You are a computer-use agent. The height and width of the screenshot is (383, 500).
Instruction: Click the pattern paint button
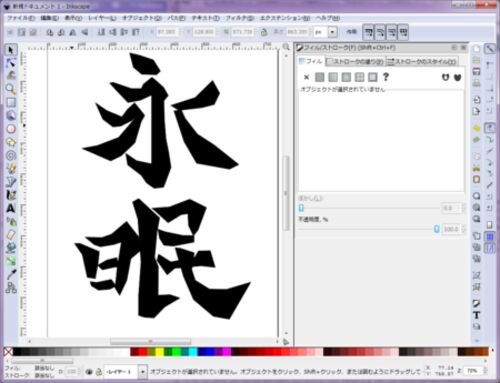[x=359, y=77]
